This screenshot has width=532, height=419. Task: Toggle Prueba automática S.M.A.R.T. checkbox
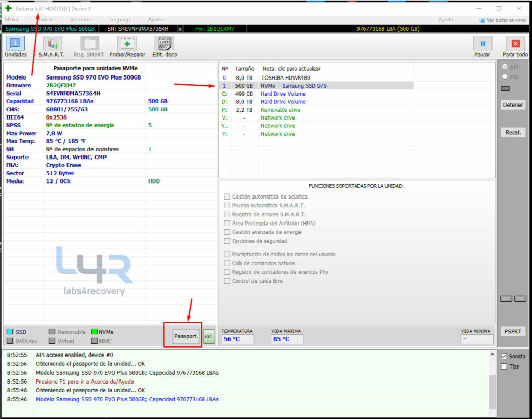[227, 205]
